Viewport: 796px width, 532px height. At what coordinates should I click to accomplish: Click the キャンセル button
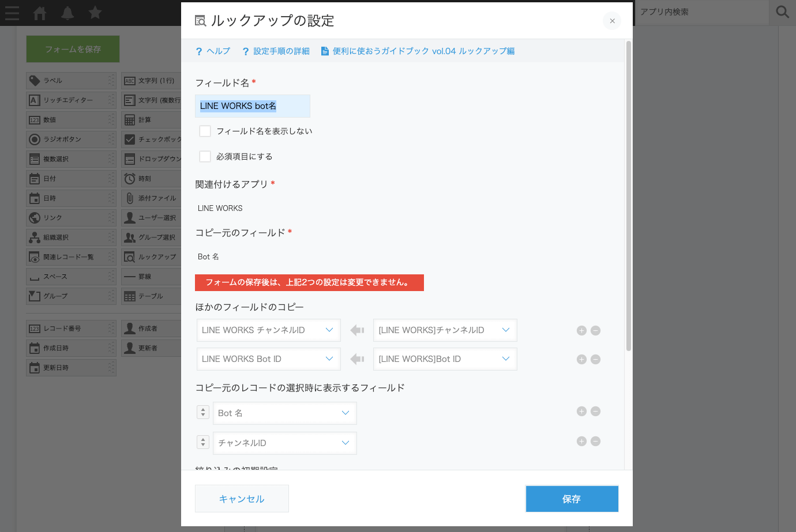coord(242,499)
